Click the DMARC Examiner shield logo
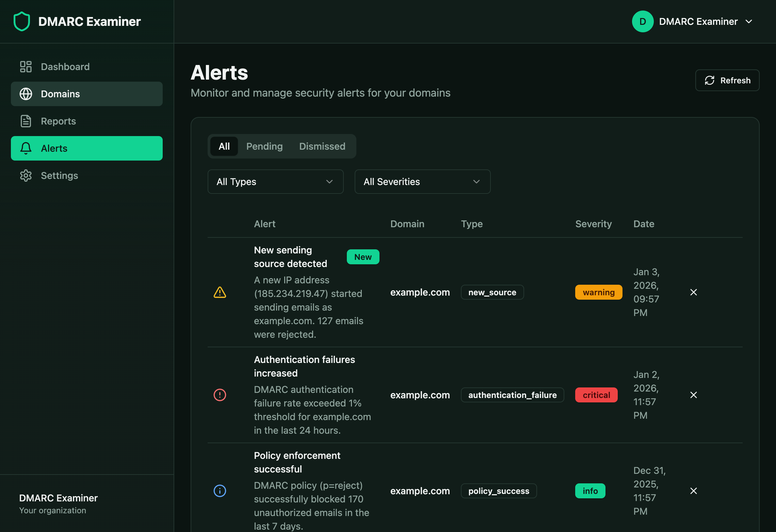 (21, 21)
